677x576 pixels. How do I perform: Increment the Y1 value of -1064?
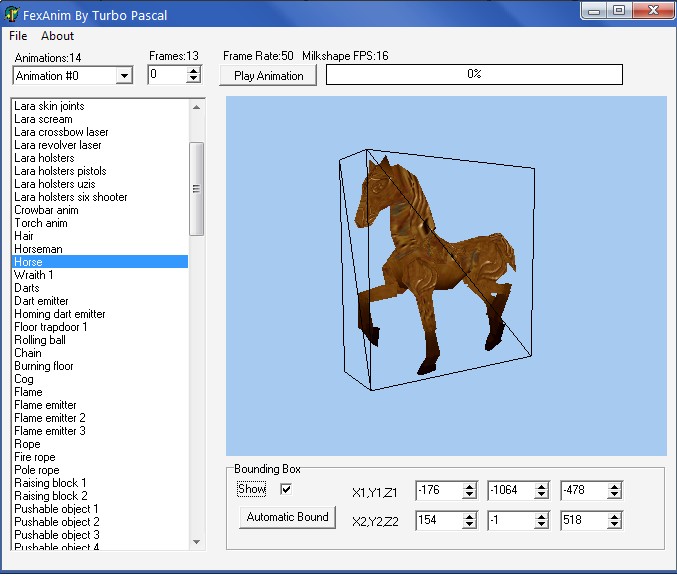pyautogui.click(x=542, y=487)
